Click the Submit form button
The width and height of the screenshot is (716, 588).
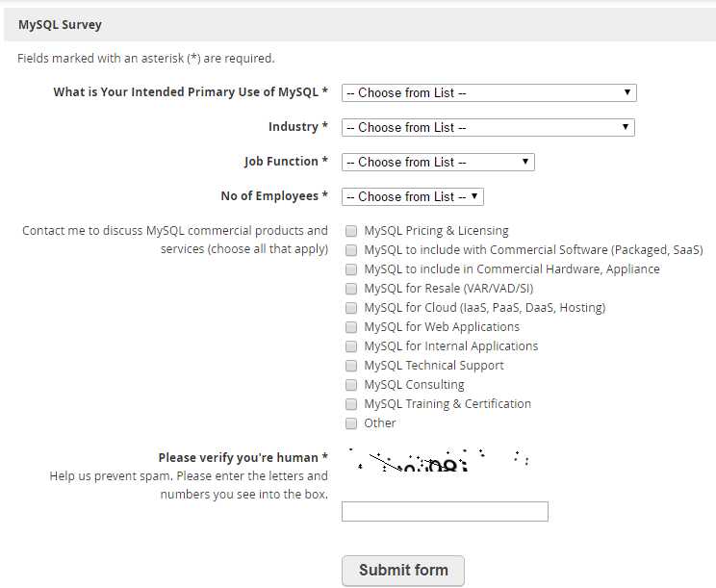(403, 571)
